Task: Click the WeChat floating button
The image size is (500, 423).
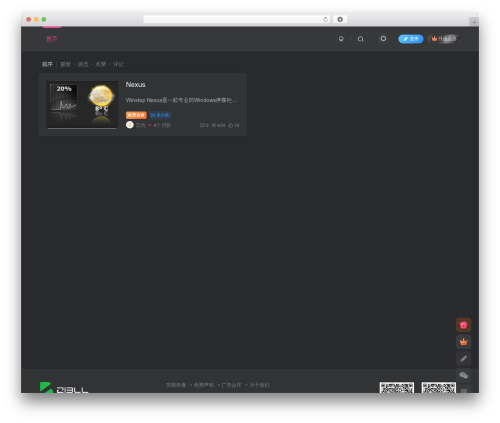Action: [x=463, y=375]
